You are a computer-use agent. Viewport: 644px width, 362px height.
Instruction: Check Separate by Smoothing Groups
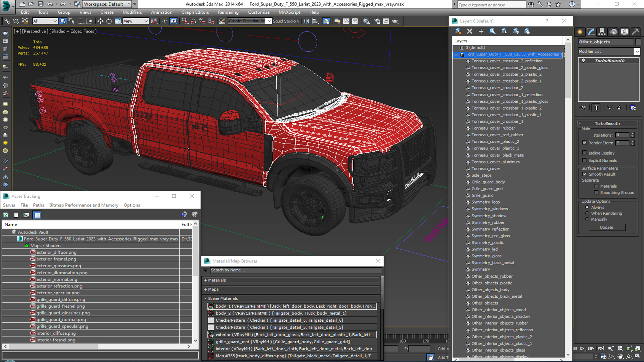(596, 192)
